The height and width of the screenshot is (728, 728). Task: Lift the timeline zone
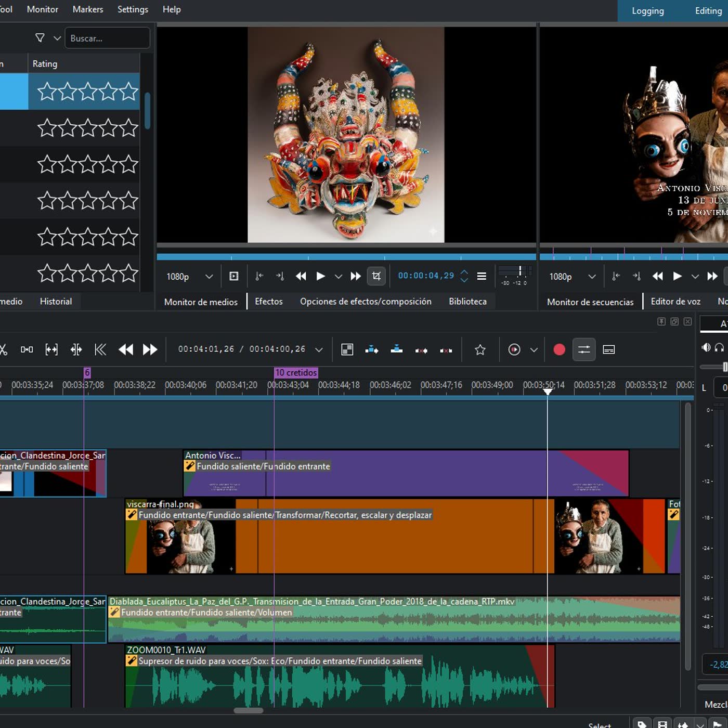tap(446, 350)
